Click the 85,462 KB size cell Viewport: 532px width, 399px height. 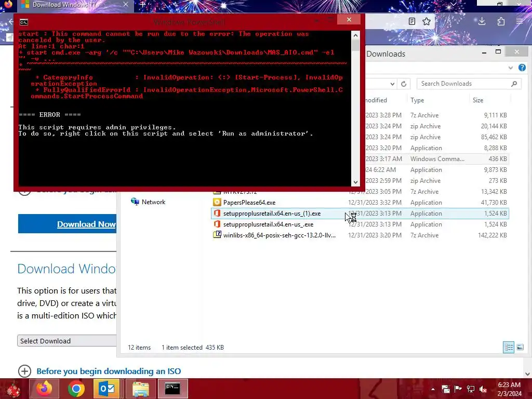pos(494,137)
